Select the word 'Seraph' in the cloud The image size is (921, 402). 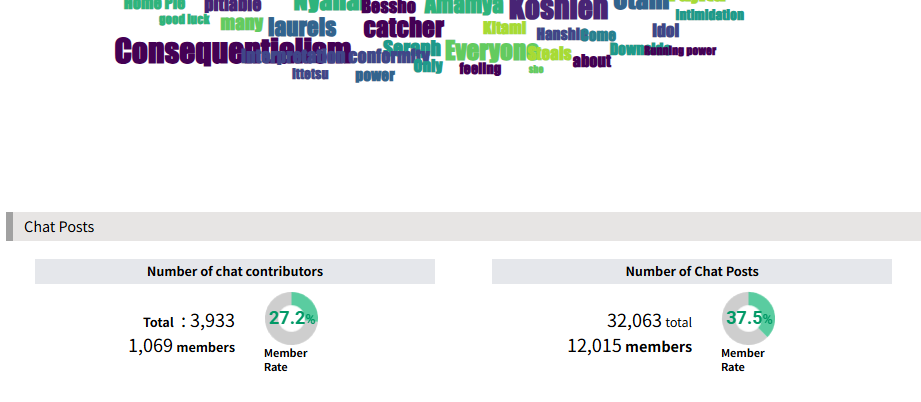point(411,47)
